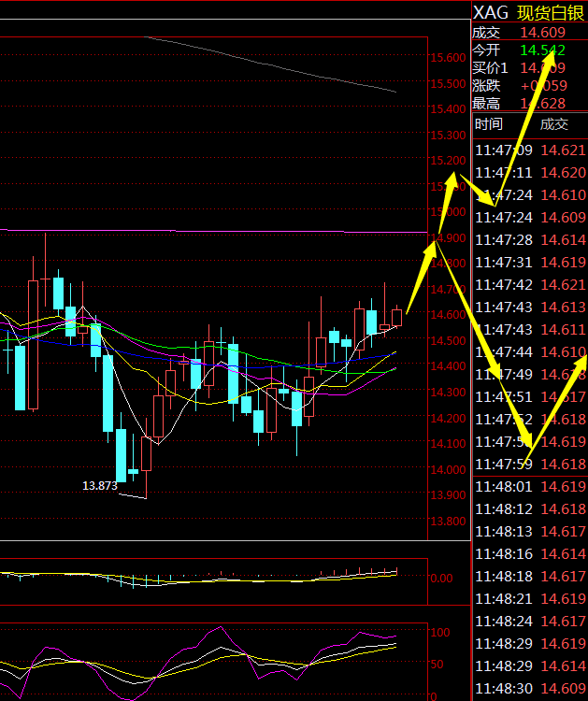Click the 14.300 price axis label
Screen dimensions: 588x701
click(448, 392)
